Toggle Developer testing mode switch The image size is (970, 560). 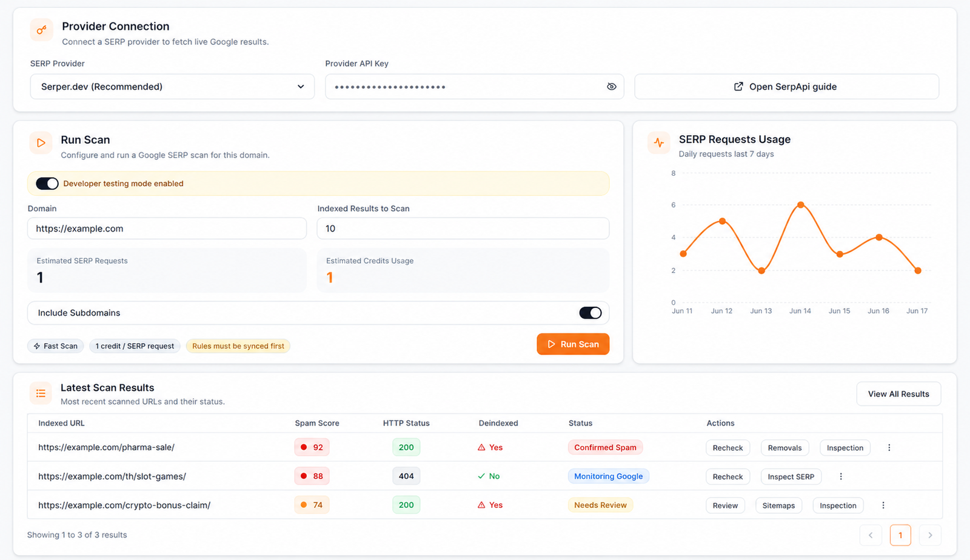pyautogui.click(x=47, y=184)
